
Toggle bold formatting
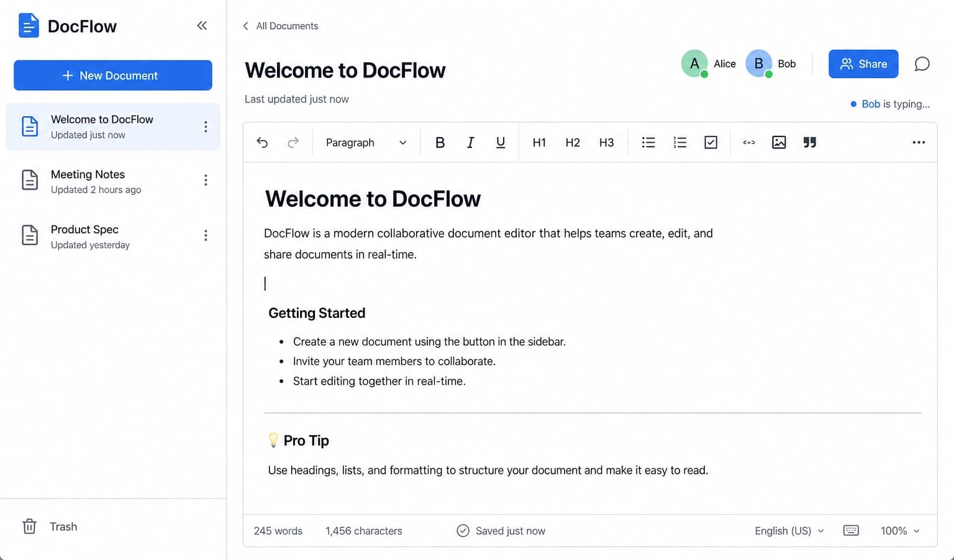click(440, 142)
